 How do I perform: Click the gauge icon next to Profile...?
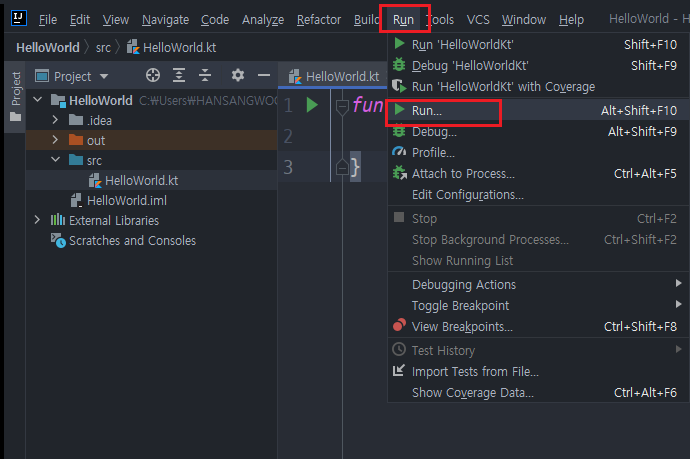pyautogui.click(x=399, y=152)
